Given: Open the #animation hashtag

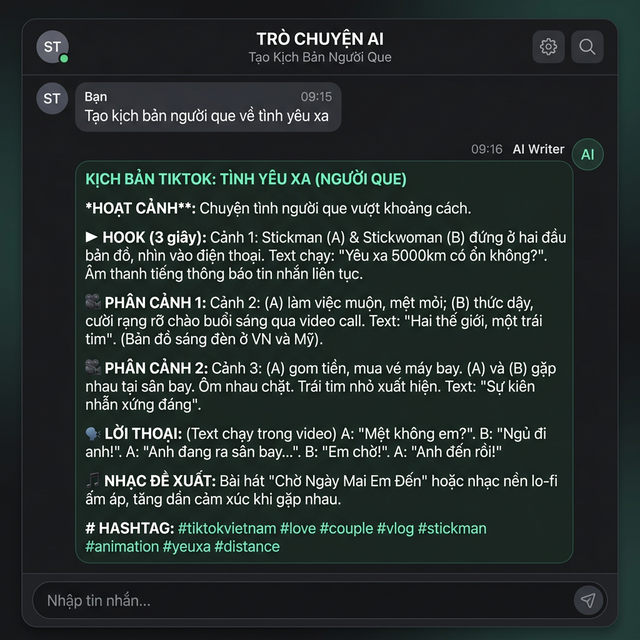Looking at the screenshot, I should 122,547.
